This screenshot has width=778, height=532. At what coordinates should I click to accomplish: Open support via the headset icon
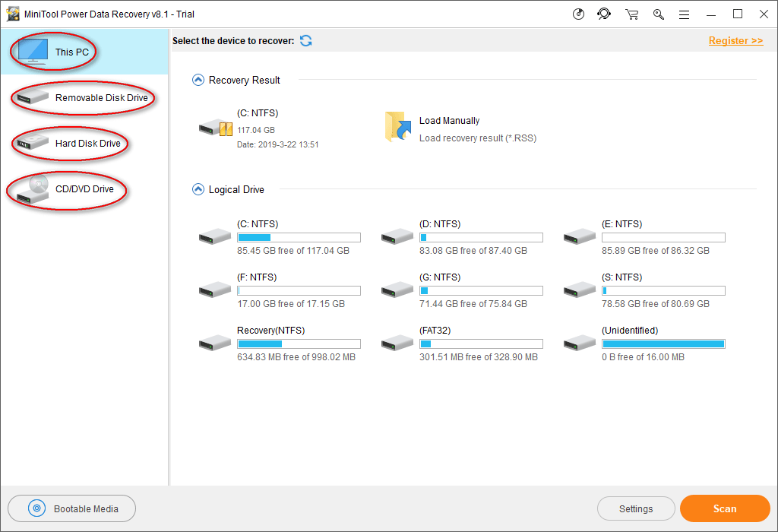pos(604,14)
